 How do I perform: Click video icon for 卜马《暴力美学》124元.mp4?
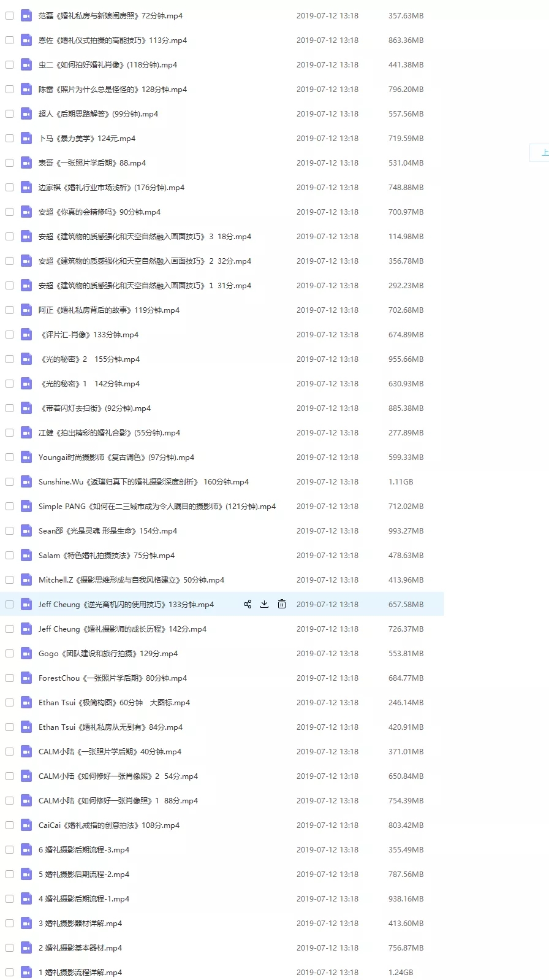(x=26, y=138)
